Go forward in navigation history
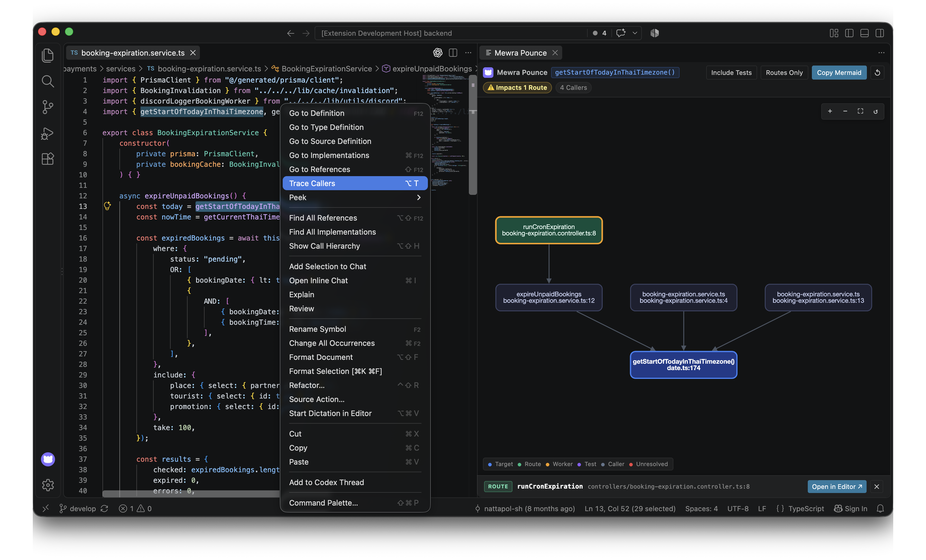The height and width of the screenshot is (560, 926). point(306,33)
